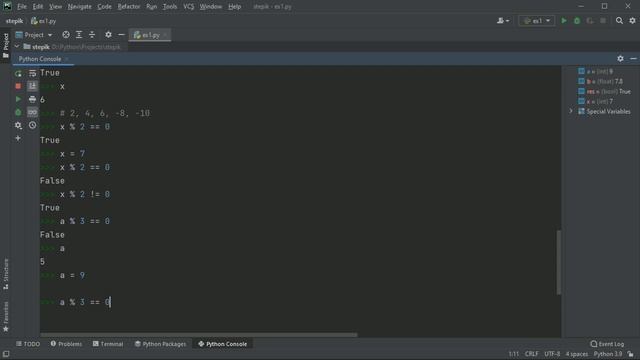Change UTF-8 encoding in status bar

(552, 354)
